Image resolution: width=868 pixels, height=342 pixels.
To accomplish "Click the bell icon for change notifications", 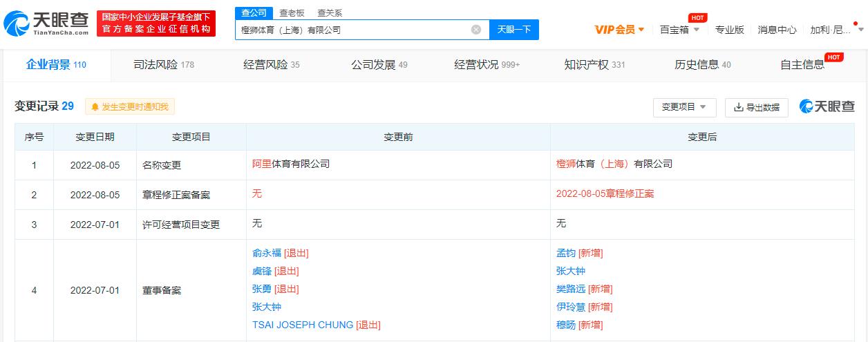I will click(95, 107).
